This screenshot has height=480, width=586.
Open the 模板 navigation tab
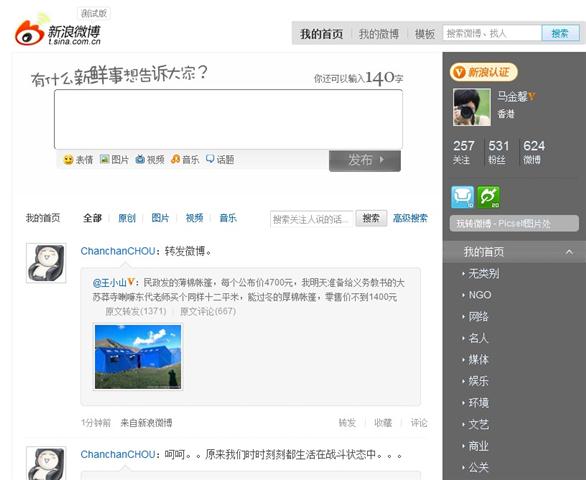point(425,34)
